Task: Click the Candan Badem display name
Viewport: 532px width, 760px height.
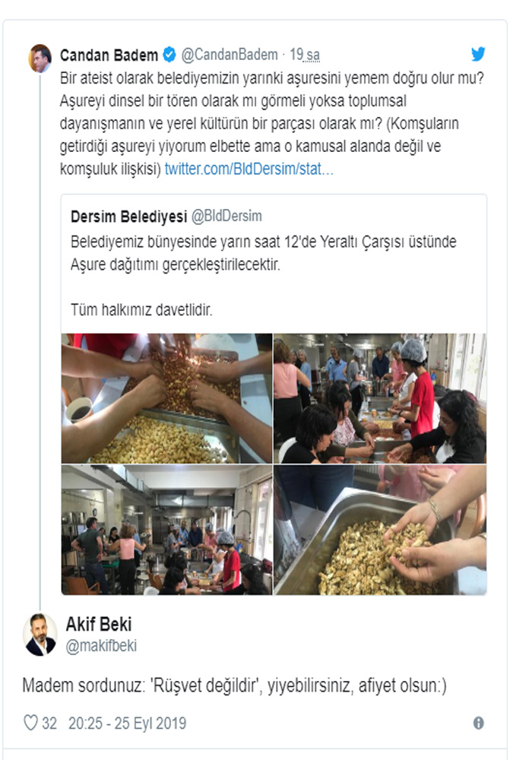Action: click(x=109, y=55)
